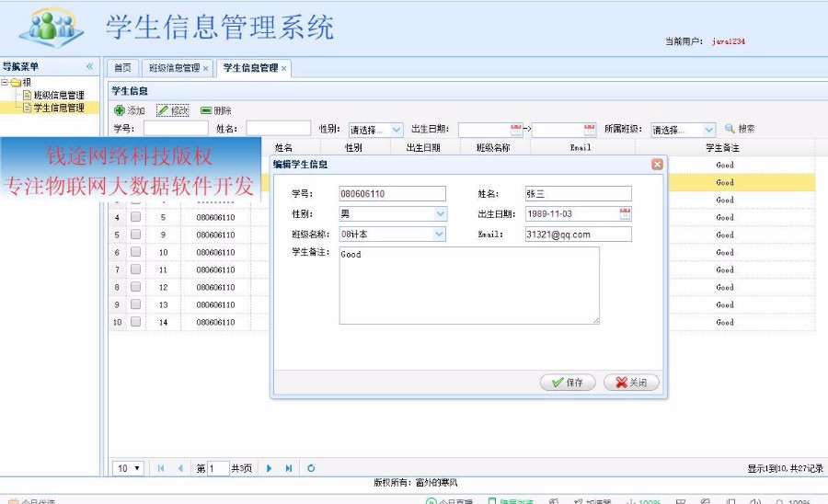Viewport: 828px width, 504px height.
Task: Open student info management in tree
Action: (59, 108)
